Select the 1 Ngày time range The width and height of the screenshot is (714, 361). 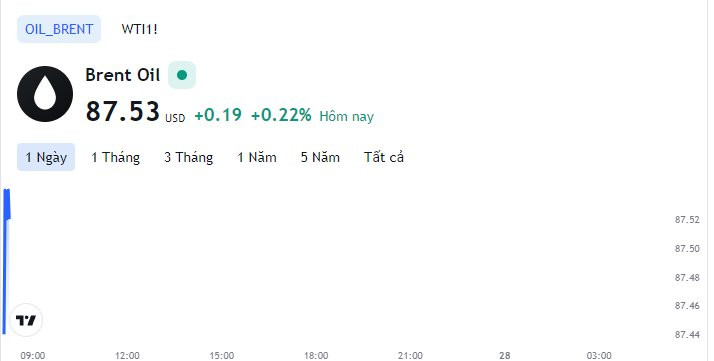[x=46, y=157]
